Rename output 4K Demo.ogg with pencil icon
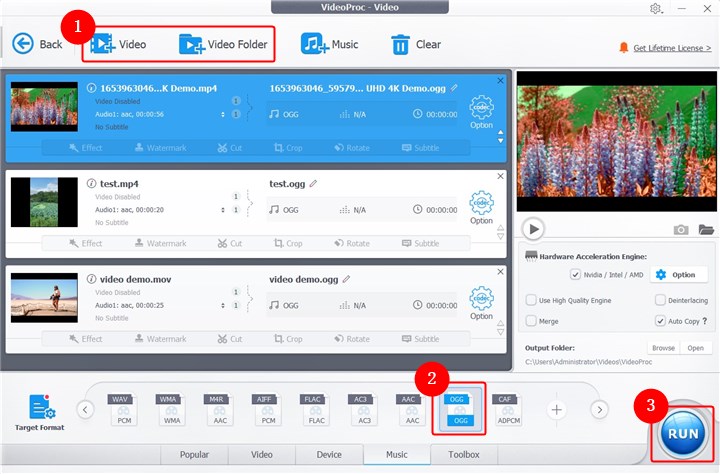This screenshot has width=720, height=474. (x=454, y=88)
